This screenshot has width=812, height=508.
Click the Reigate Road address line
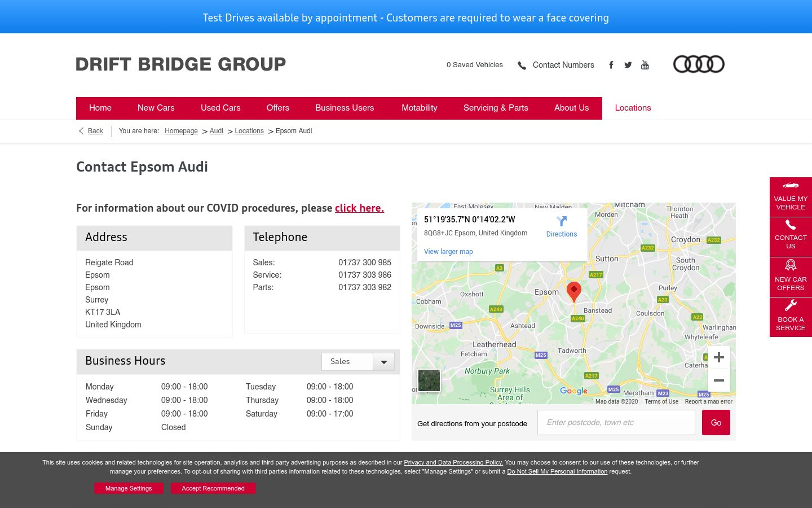tap(109, 262)
